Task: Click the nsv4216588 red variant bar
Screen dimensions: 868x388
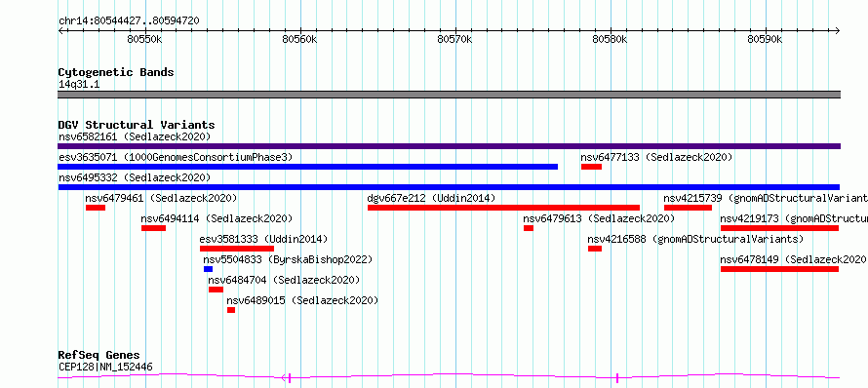Action: [595, 249]
